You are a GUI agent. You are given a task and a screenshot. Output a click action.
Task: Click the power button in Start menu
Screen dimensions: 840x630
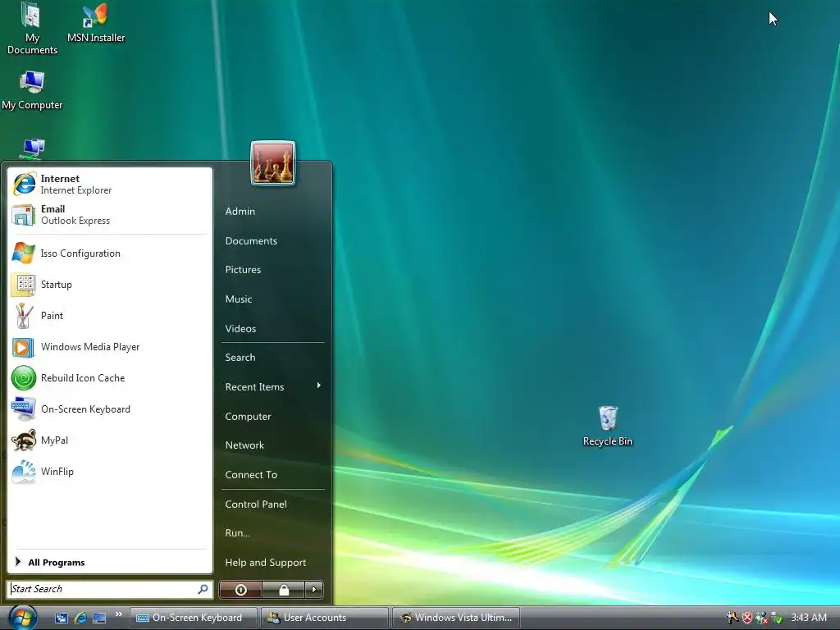pos(240,590)
